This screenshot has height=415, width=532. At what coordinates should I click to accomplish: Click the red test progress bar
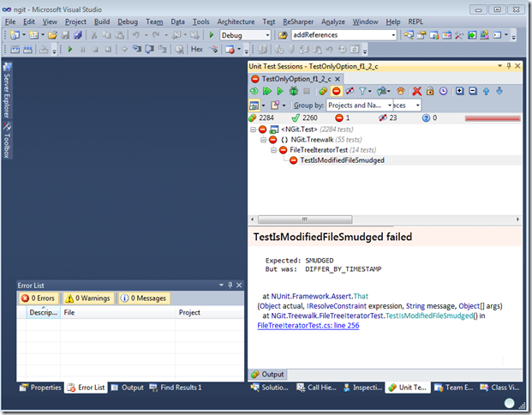pyautogui.click(x=491, y=117)
